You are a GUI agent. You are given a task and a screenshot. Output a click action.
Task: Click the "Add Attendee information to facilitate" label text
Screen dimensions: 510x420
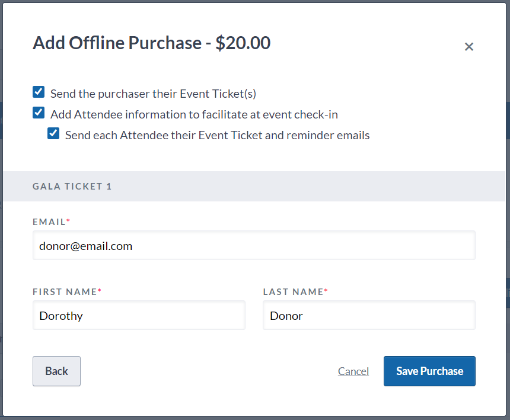coord(194,114)
